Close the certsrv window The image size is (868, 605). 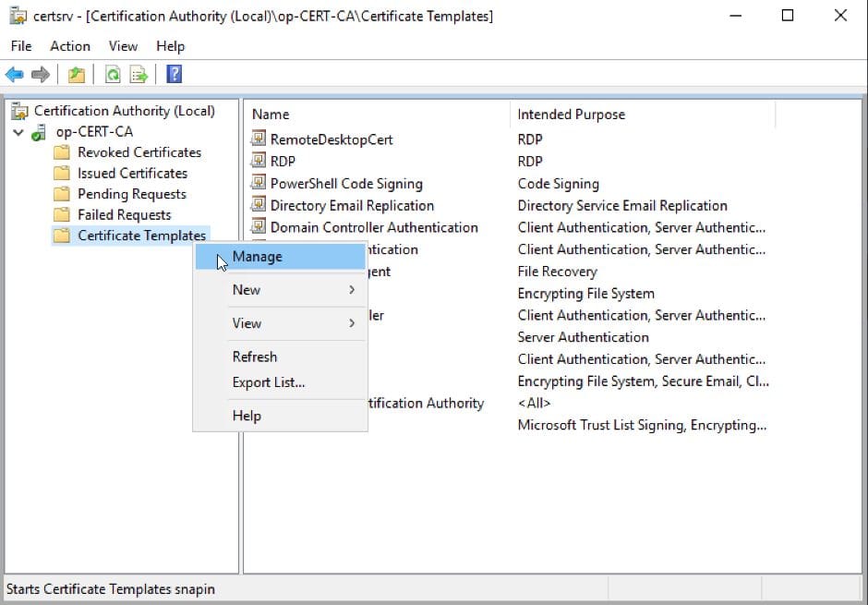click(840, 16)
